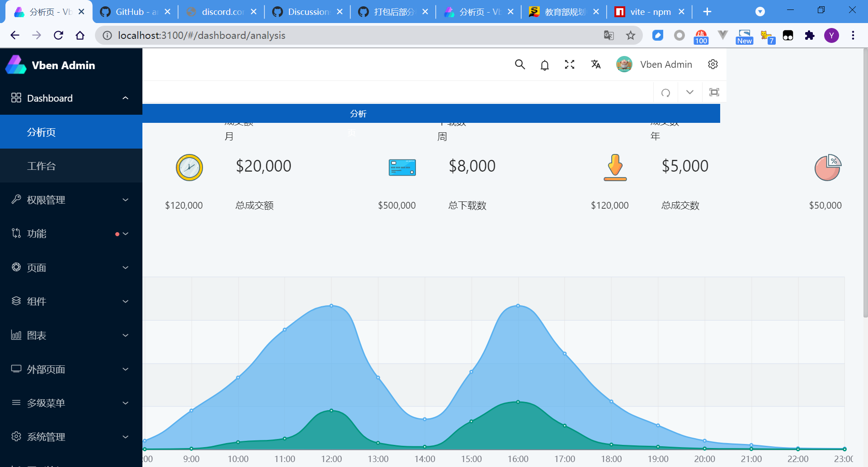Click the Google Translate icon in address bar
Image resolution: width=868 pixels, height=467 pixels.
(609, 35)
